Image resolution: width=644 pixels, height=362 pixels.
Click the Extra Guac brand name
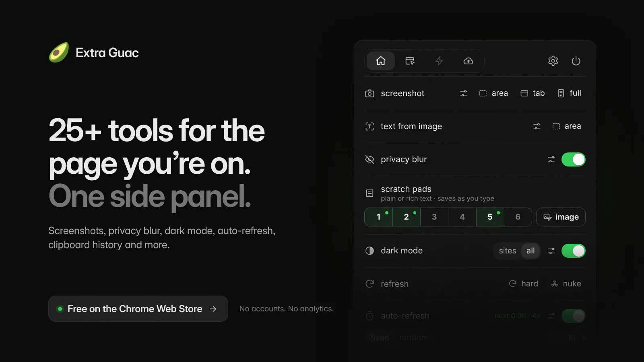107,53
